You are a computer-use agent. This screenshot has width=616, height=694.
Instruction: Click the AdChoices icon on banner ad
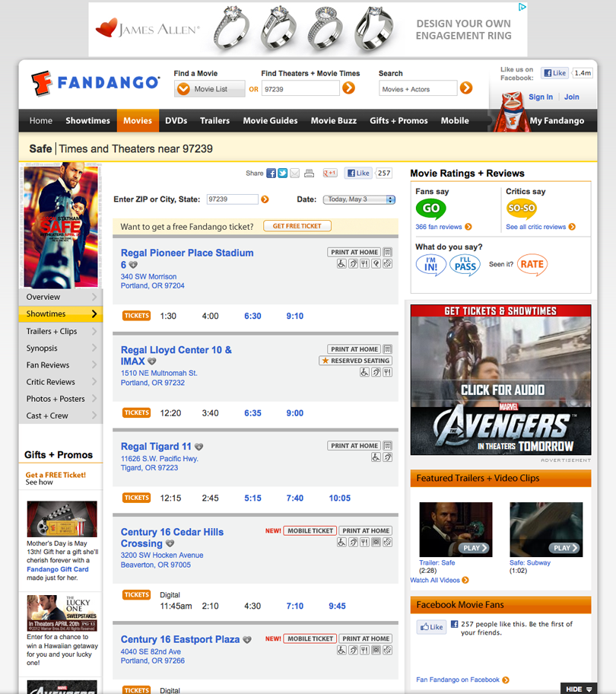pyautogui.click(x=522, y=7)
